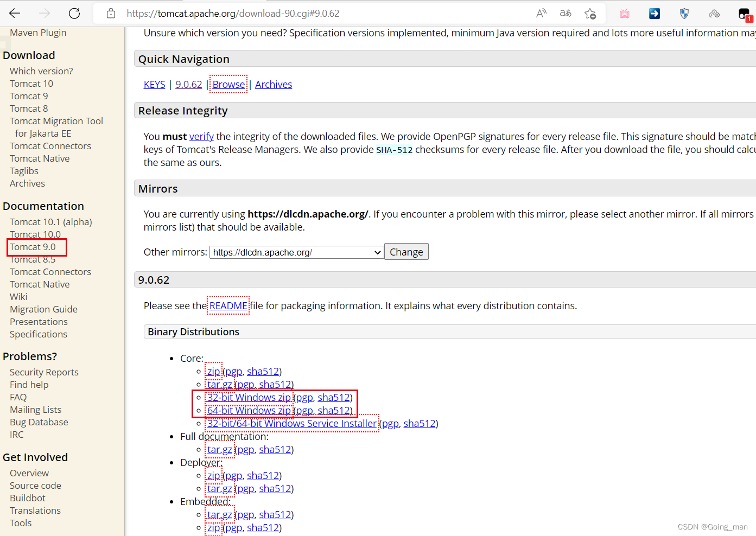
Task: Open the blue arrow extension icon
Action: [655, 14]
